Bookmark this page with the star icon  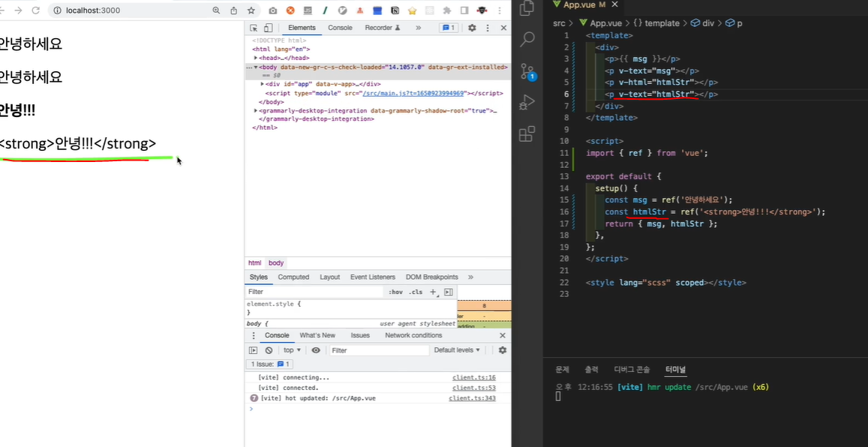tap(251, 10)
